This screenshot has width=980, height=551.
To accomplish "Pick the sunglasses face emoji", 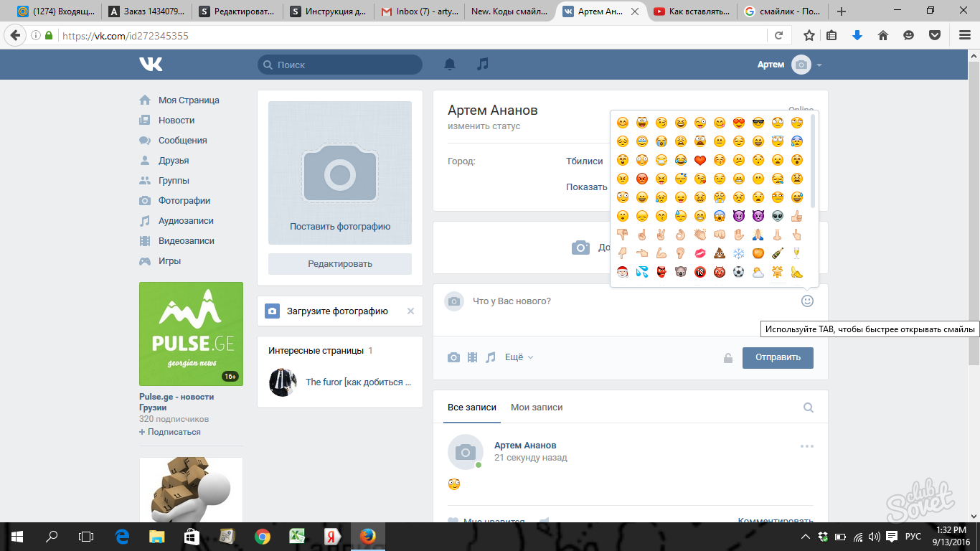I will click(x=758, y=123).
